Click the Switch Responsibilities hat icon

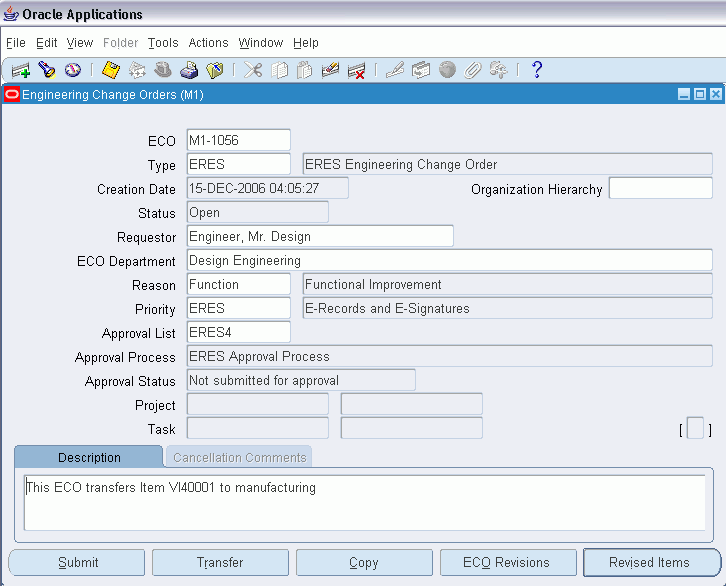(163, 70)
